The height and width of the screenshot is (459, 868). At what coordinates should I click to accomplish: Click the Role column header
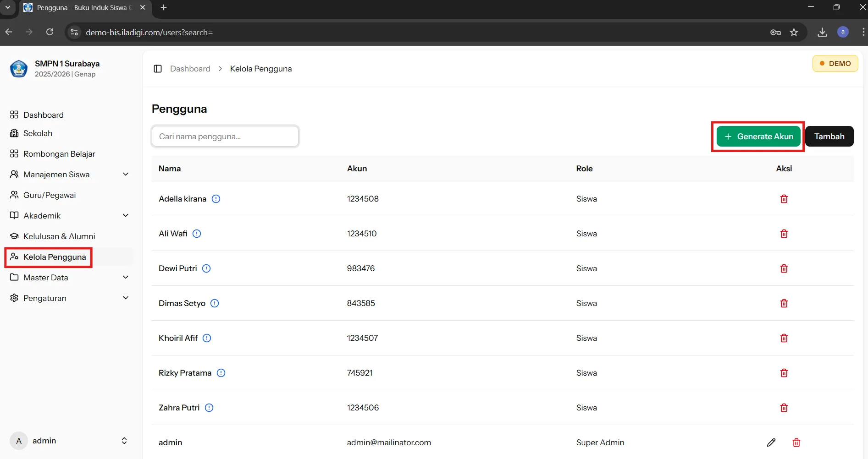point(584,169)
